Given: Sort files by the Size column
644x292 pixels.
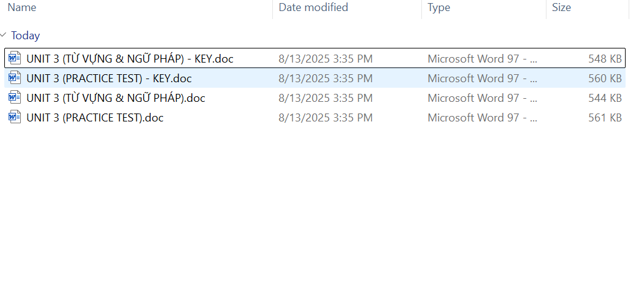Looking at the screenshot, I should tap(561, 8).
